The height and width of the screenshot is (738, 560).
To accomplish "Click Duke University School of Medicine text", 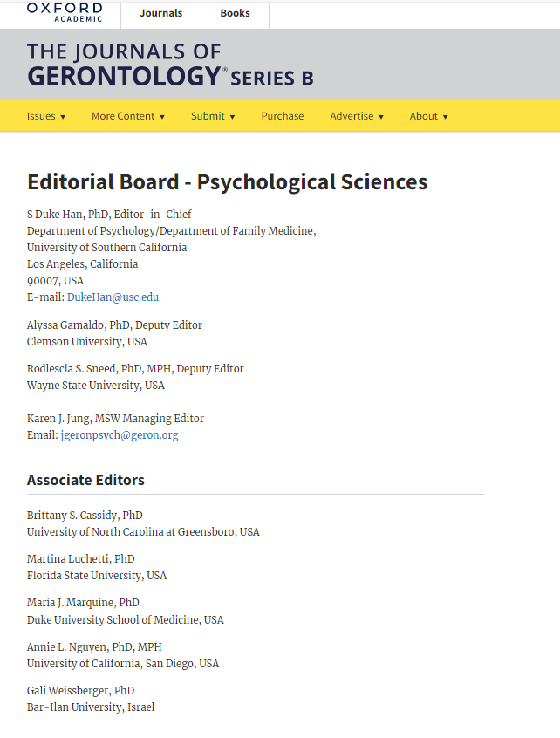I will [x=114, y=620].
